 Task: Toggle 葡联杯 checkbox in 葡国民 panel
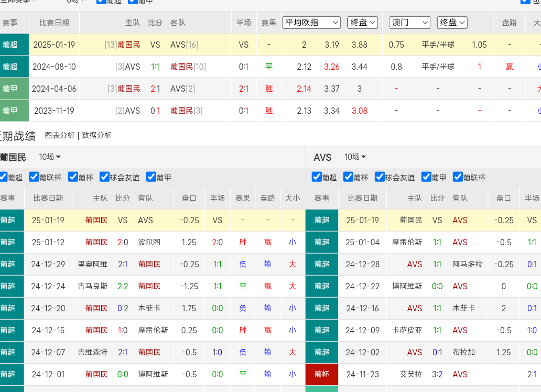tap(34, 177)
